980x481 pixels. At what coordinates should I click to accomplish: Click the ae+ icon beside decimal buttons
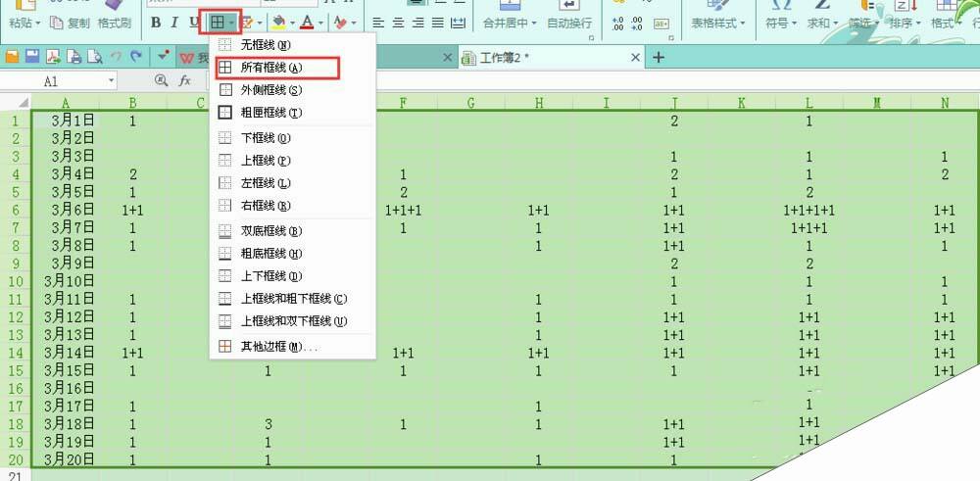tap(661, 24)
